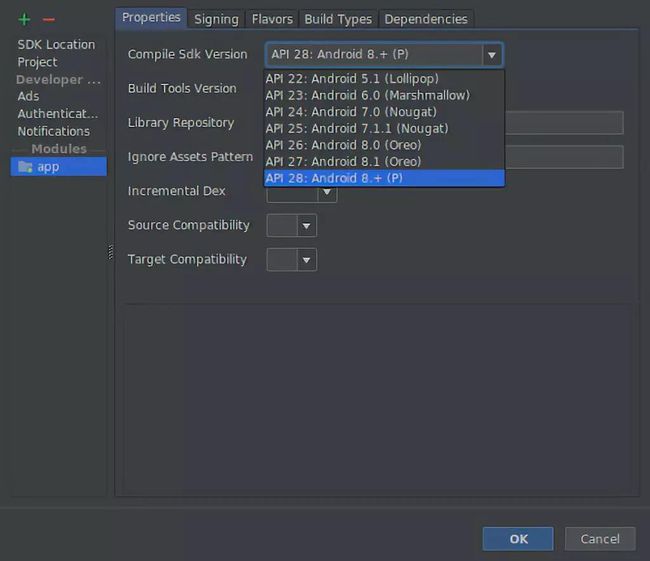
Task: Click the Compile Sdk Version label
Action: 187,54
